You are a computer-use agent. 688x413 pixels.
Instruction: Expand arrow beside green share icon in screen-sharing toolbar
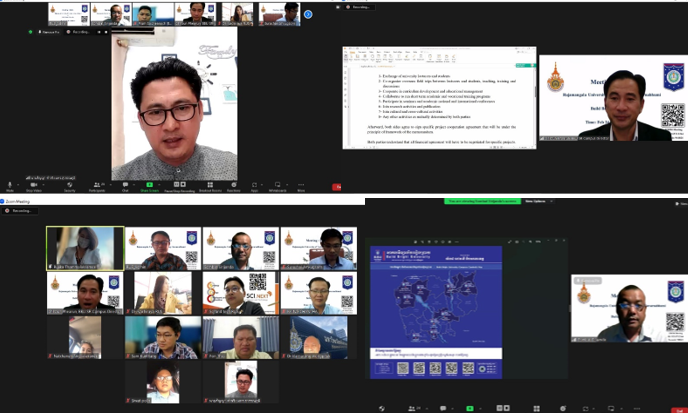pyautogui.click(x=480, y=409)
